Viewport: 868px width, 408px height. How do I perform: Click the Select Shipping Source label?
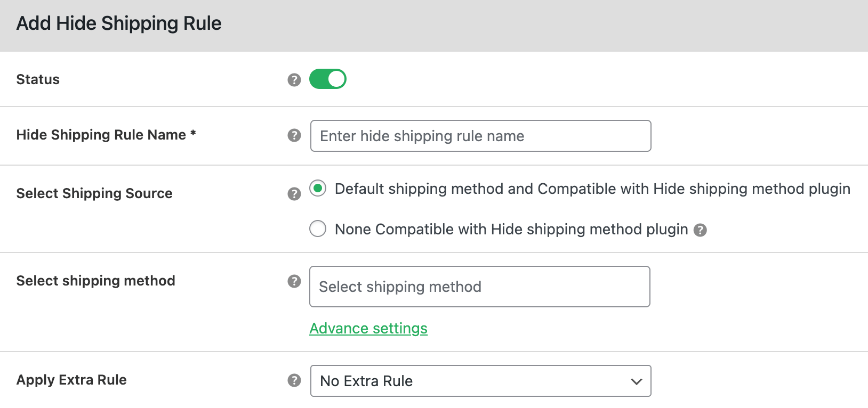94,193
